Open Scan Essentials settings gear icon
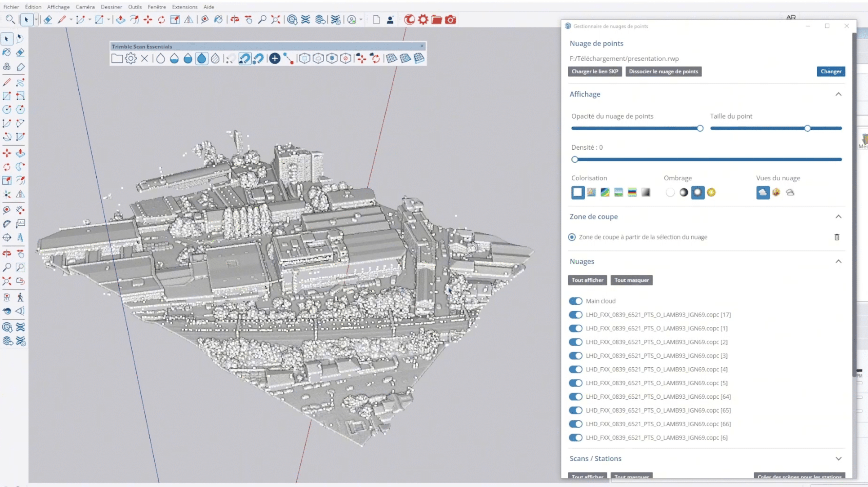868x487 pixels. click(131, 58)
